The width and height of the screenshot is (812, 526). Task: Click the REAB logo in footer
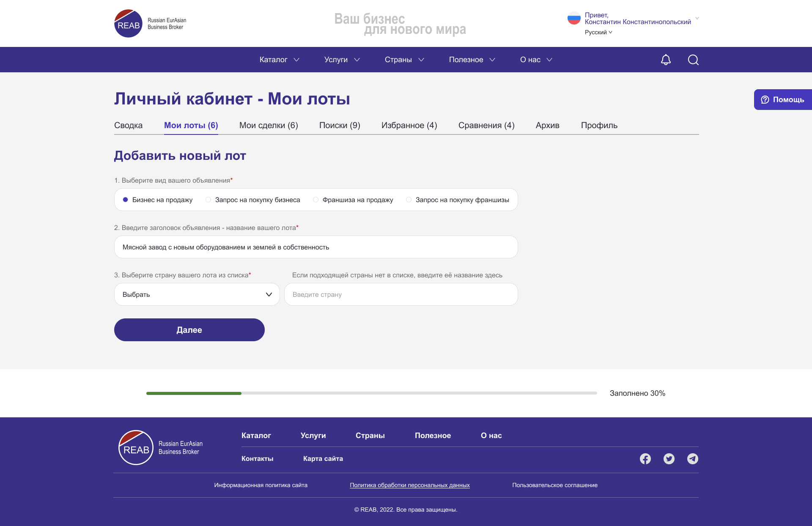tap(136, 448)
